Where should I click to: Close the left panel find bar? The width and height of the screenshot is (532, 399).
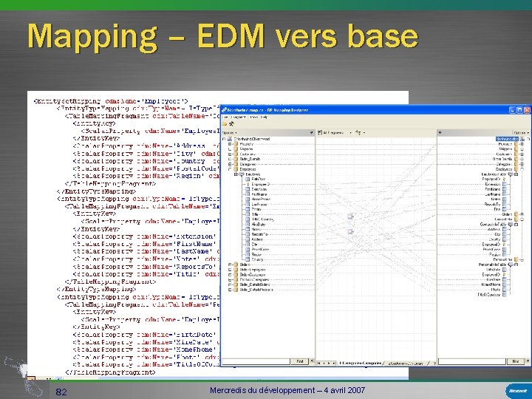point(312,361)
